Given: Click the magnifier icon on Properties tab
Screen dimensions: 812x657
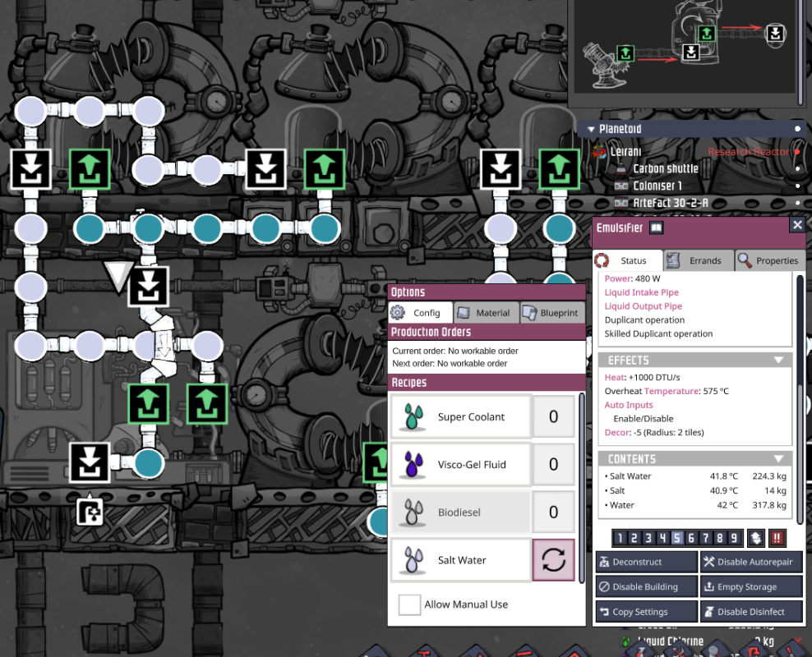Looking at the screenshot, I should (x=745, y=260).
